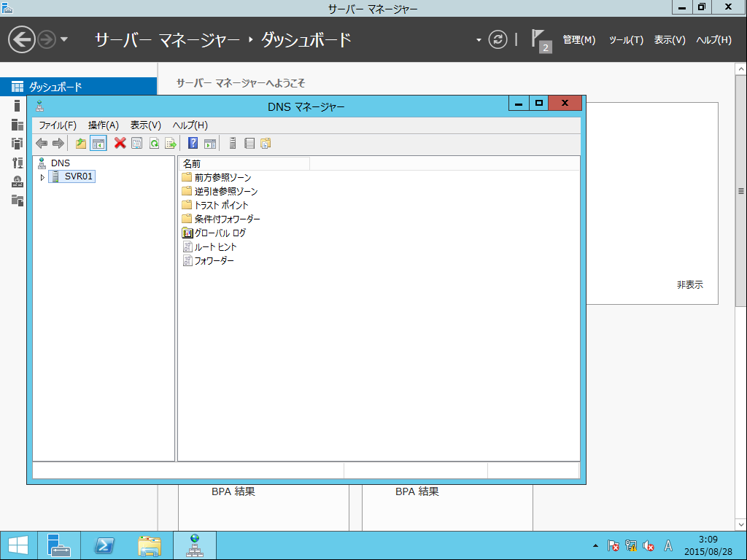
Task: Click the Up one level folder icon
Action: tap(81, 143)
